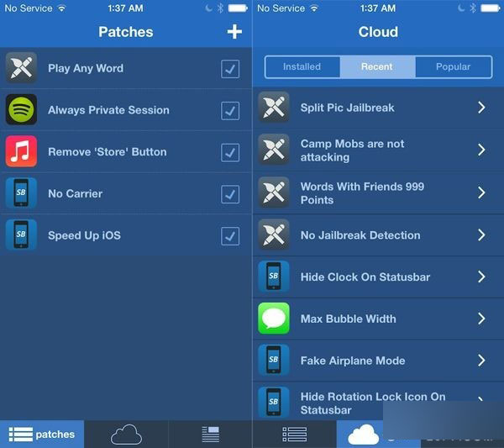The height and width of the screenshot is (448, 504).
Task: Toggle the Play Any Word checkbox
Action: [230, 69]
